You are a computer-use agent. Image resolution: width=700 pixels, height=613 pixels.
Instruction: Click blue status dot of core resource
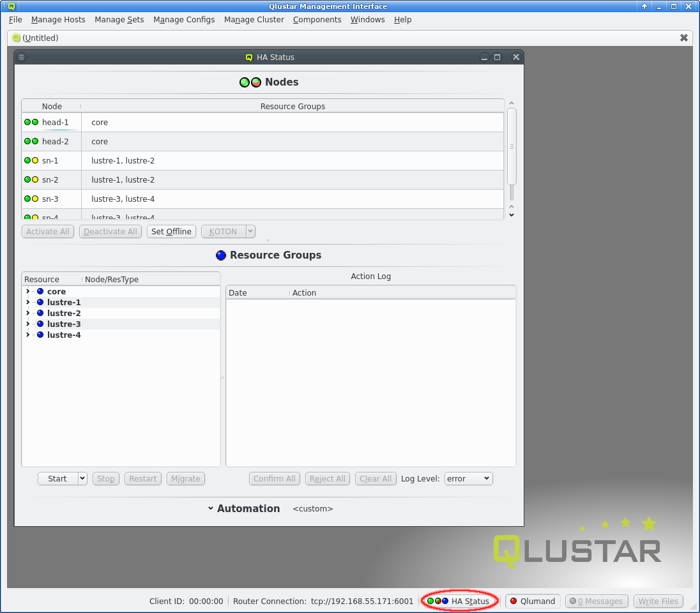pyautogui.click(x=40, y=292)
